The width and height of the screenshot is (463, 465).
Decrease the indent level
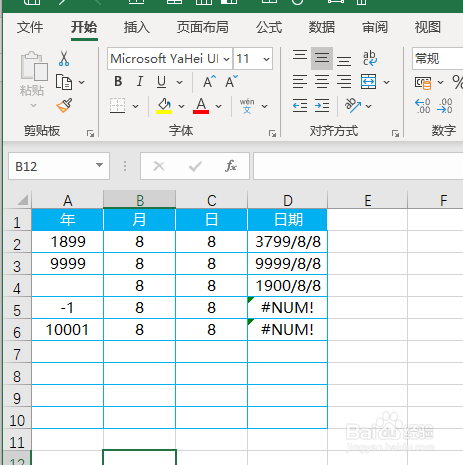pos(300,106)
